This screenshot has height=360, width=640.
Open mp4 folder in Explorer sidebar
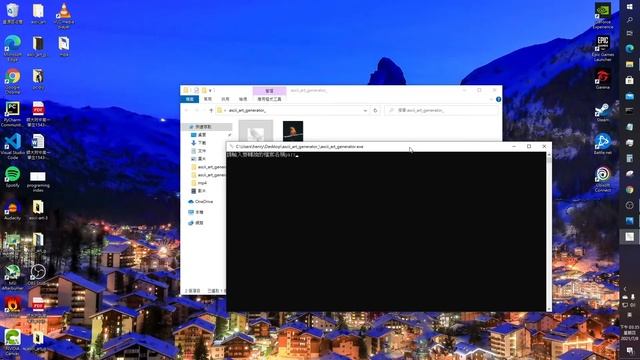coord(202,183)
